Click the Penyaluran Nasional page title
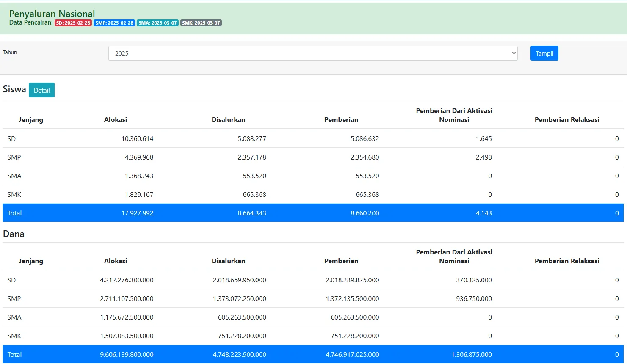 52,14
